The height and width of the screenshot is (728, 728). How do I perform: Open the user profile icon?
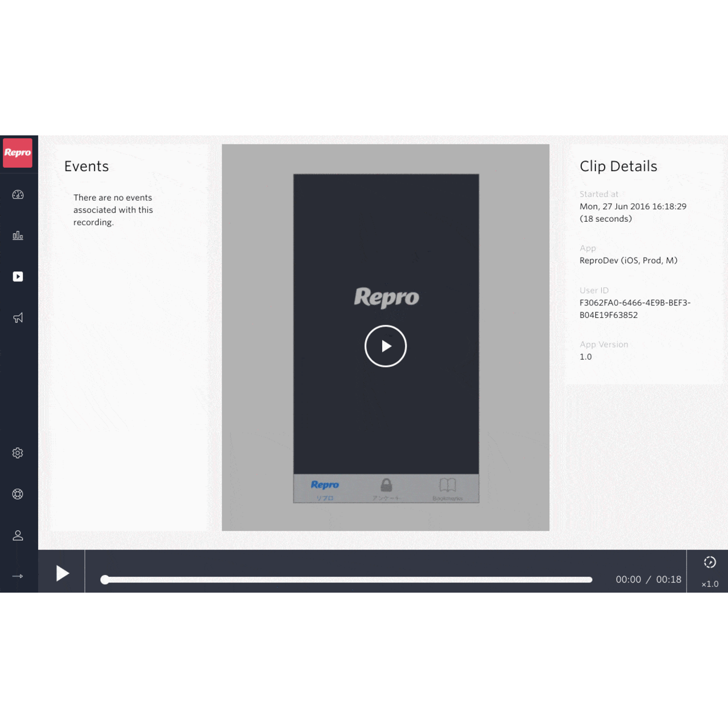[18, 535]
